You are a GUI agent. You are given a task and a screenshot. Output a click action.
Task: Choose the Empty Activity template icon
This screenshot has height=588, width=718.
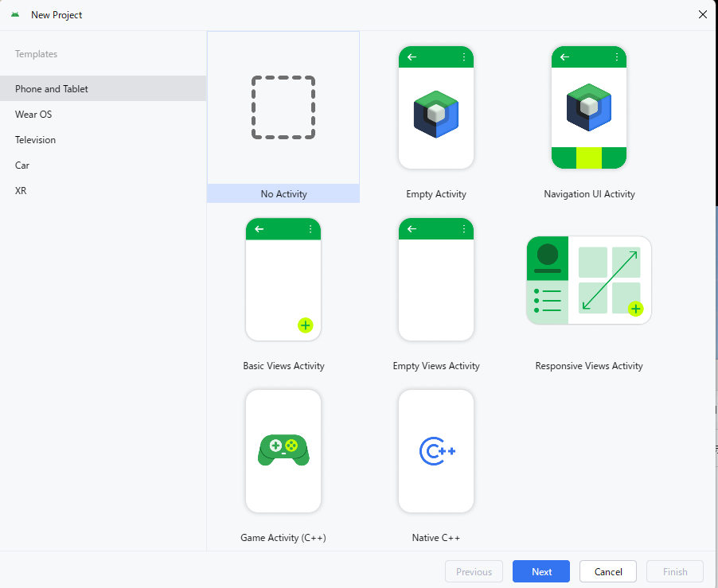pos(436,107)
